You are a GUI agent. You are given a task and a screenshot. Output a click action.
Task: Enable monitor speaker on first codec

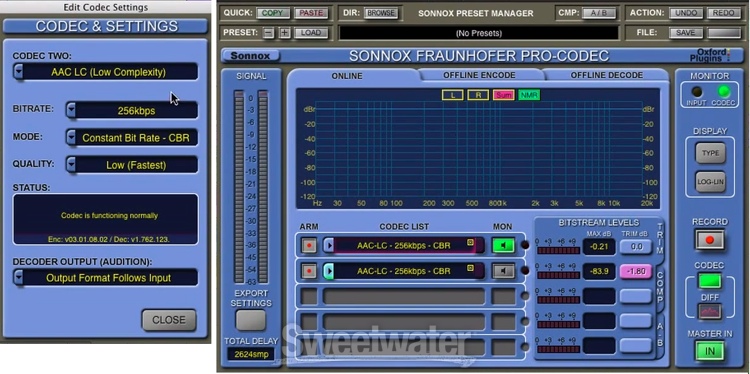pos(503,246)
